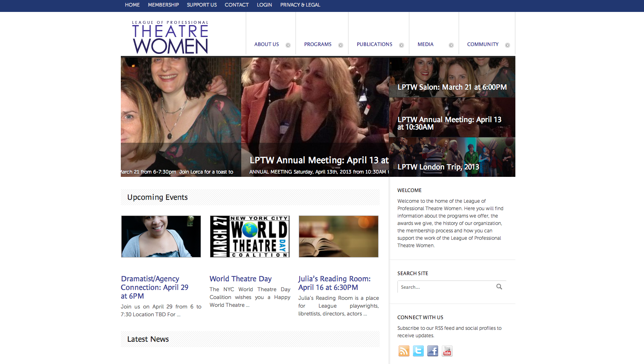Focus the Search site text field

446,287
